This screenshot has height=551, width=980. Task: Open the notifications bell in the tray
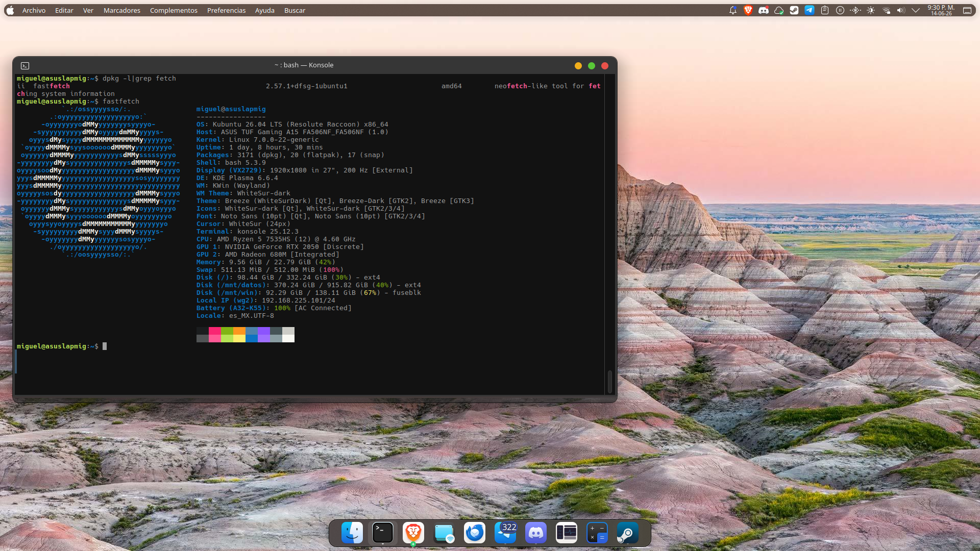[x=733, y=10]
